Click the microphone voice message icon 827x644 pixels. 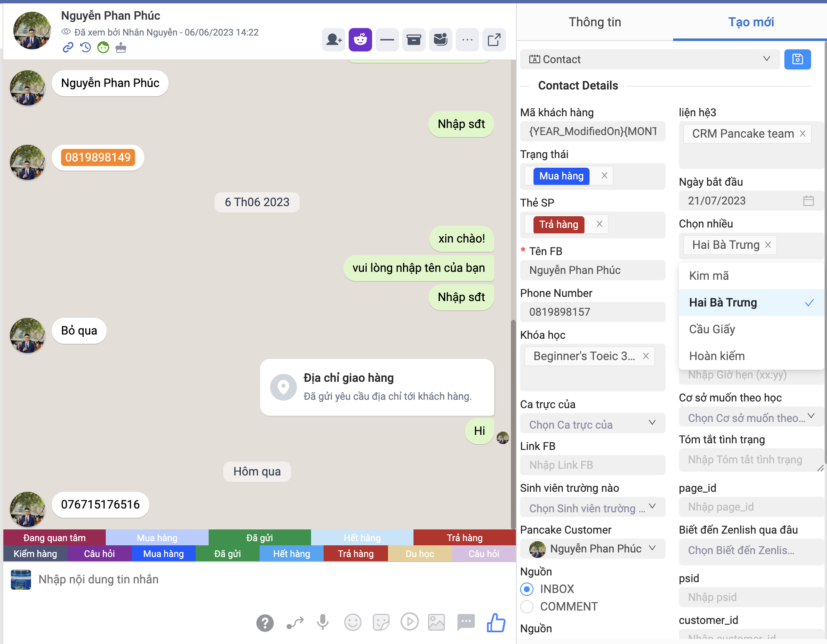322,622
